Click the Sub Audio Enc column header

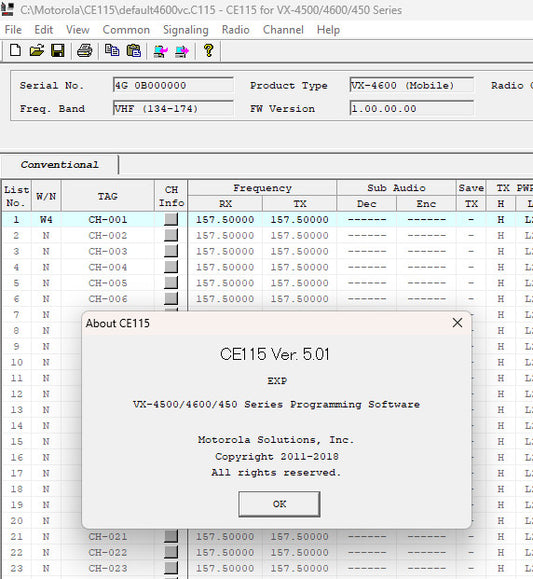(x=426, y=204)
